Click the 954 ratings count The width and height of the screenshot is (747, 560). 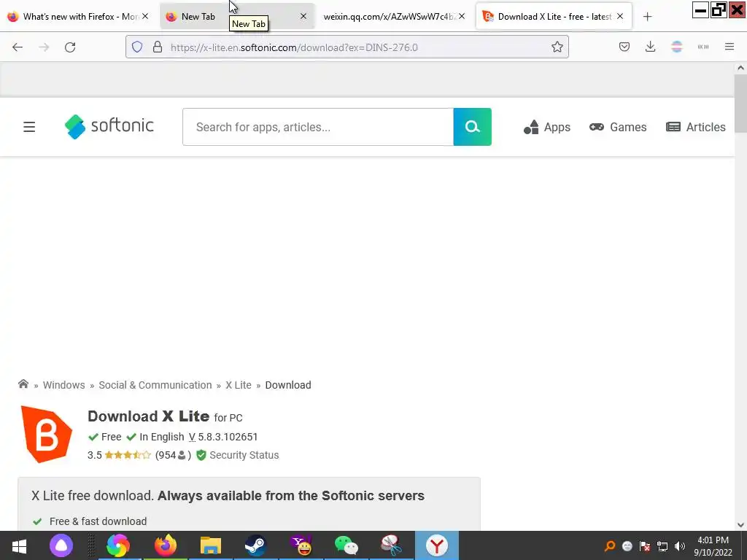coord(173,455)
